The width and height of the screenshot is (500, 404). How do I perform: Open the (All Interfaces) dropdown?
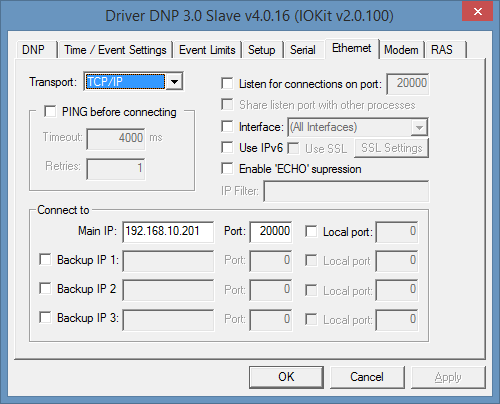point(358,127)
